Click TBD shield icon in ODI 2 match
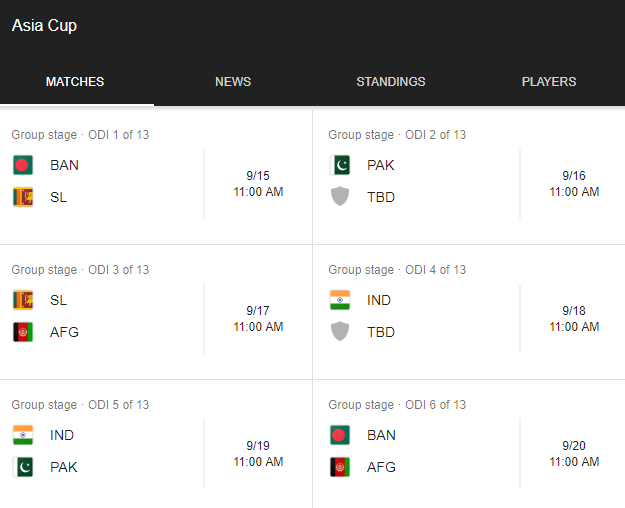This screenshot has height=508, width=625. (x=340, y=197)
